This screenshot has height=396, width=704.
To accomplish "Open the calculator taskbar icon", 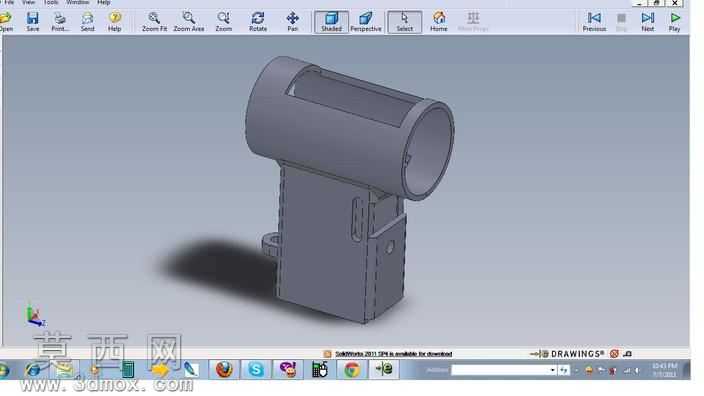I will point(128,370).
